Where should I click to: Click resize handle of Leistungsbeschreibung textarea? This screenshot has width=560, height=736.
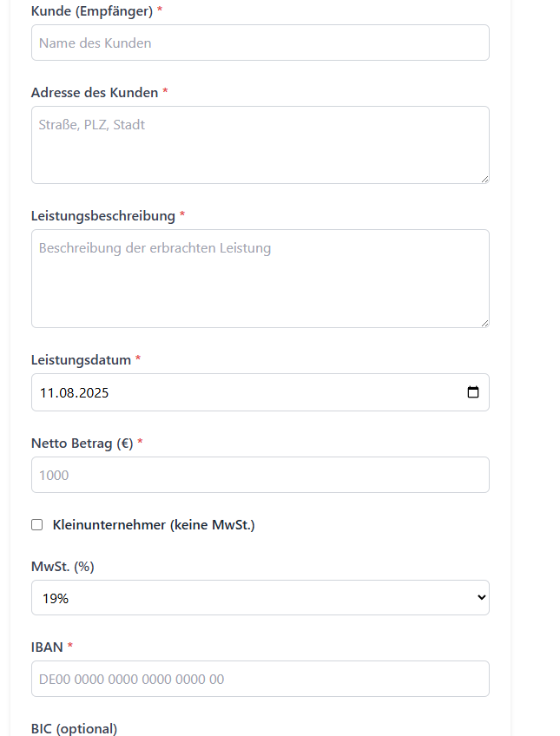(x=484, y=324)
